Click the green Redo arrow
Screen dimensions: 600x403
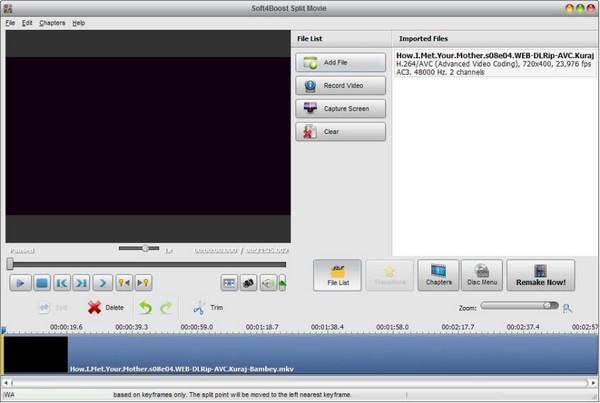(167, 308)
